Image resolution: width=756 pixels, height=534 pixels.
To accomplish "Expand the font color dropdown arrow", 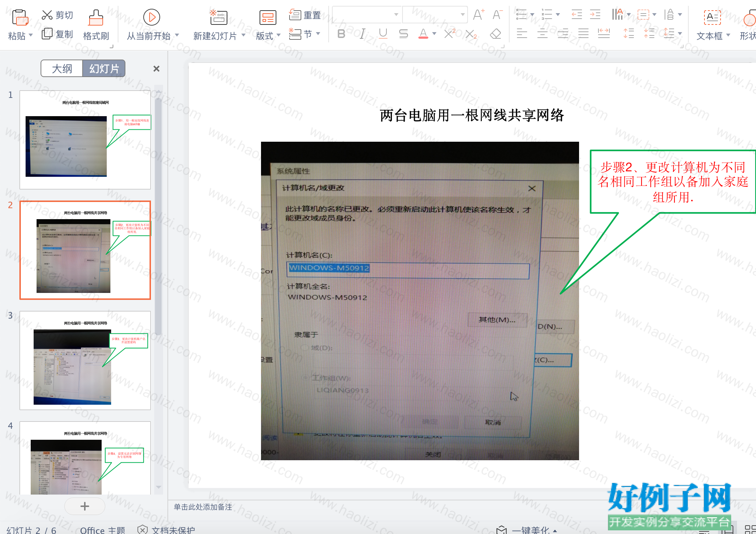I will (434, 34).
